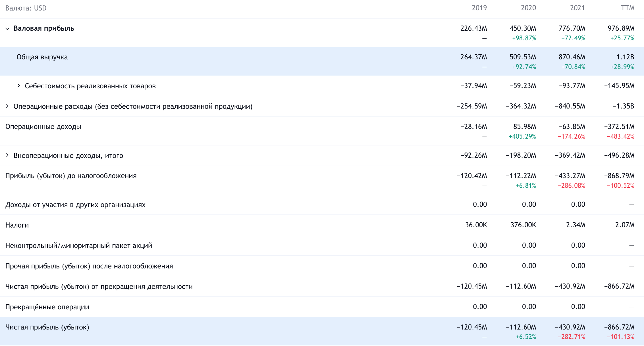Click non-operating income TTM value −496.28M
Viewport: 644px width, 346px height.
[619, 155]
